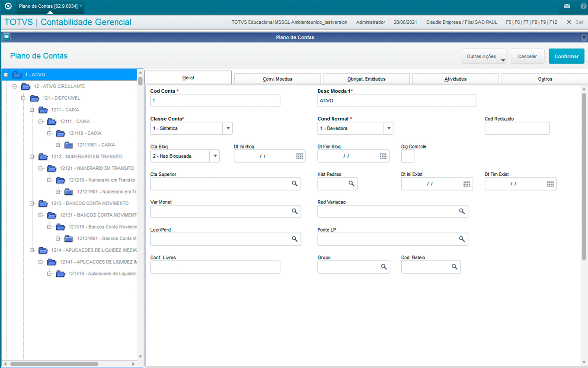Open the help question mark icon
Viewport: 588px width, 368px height.
click(583, 6)
